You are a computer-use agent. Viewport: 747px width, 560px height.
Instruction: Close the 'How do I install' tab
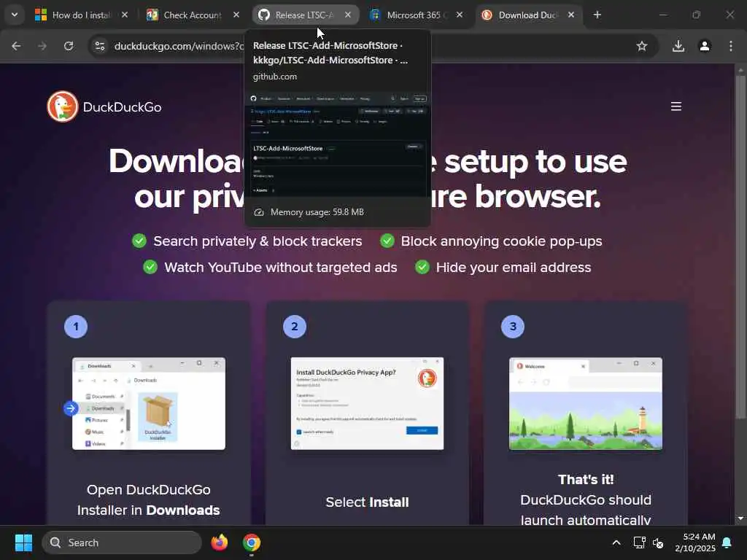(x=125, y=15)
